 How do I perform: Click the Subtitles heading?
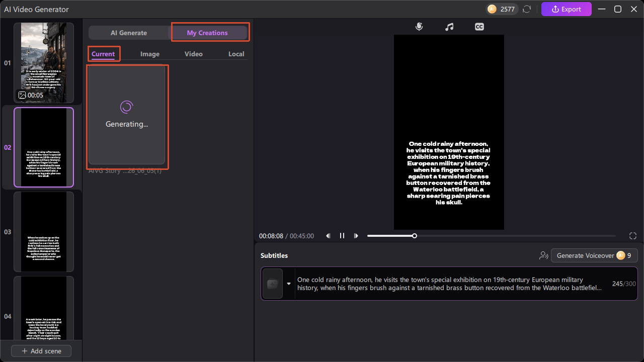(274, 255)
